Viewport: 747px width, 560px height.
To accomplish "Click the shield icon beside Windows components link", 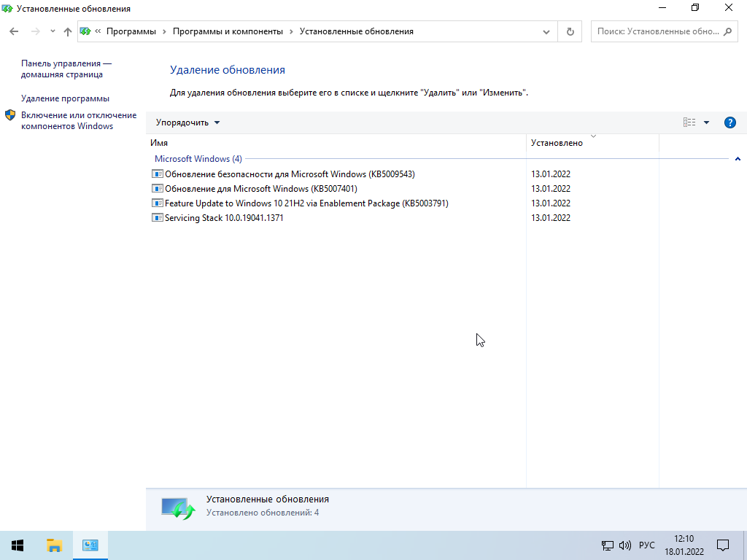I will (x=10, y=115).
